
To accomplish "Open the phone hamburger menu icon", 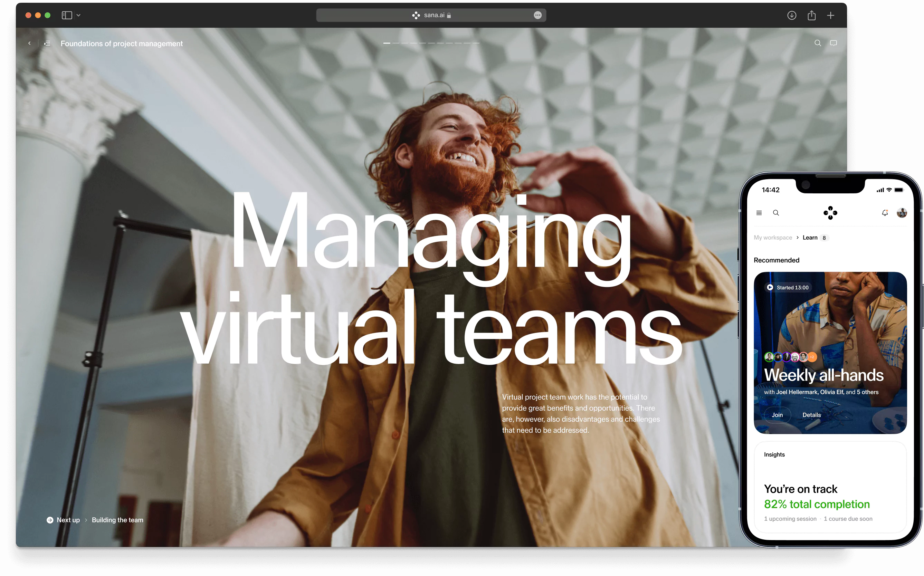I will (x=759, y=213).
